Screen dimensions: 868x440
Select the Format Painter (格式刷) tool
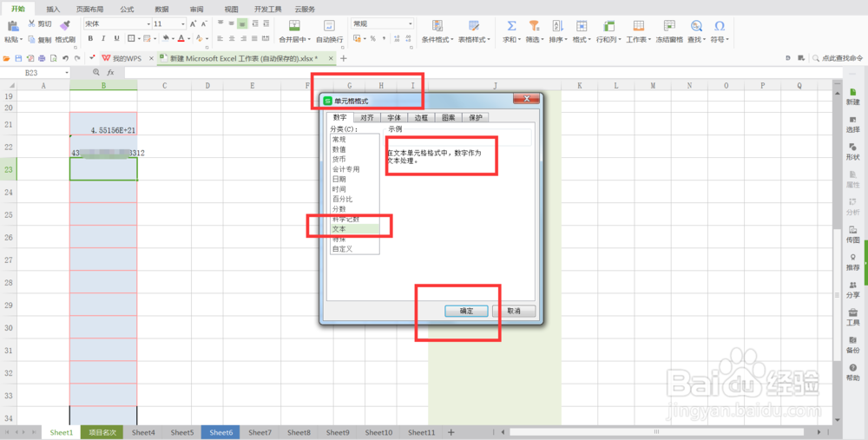click(x=65, y=31)
